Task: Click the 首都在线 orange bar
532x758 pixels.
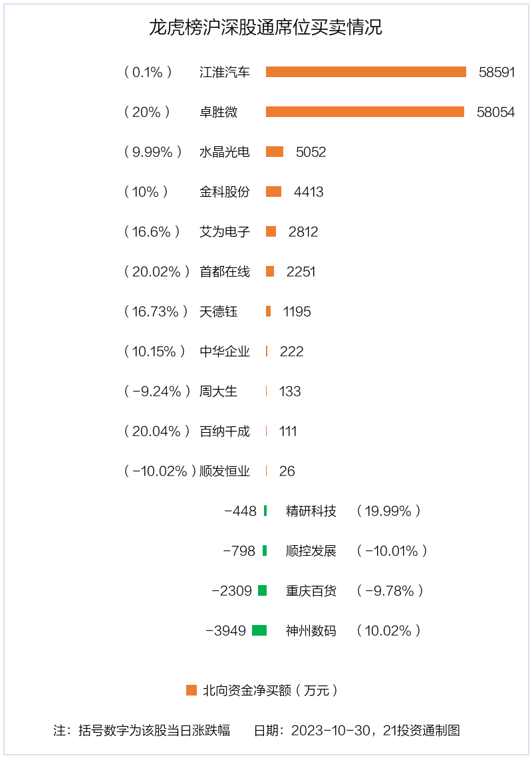Action: click(270, 271)
